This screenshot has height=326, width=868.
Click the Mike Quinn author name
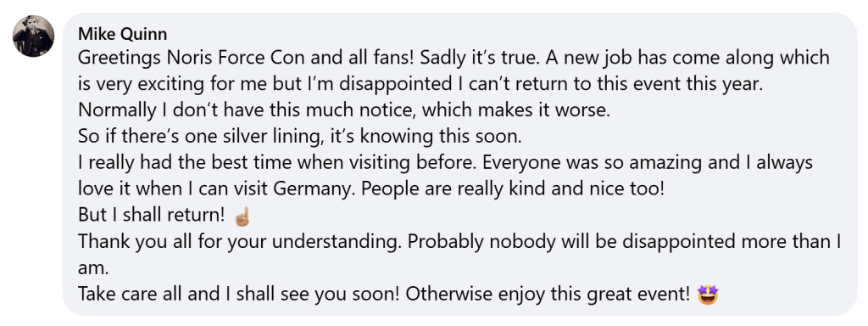[122, 34]
